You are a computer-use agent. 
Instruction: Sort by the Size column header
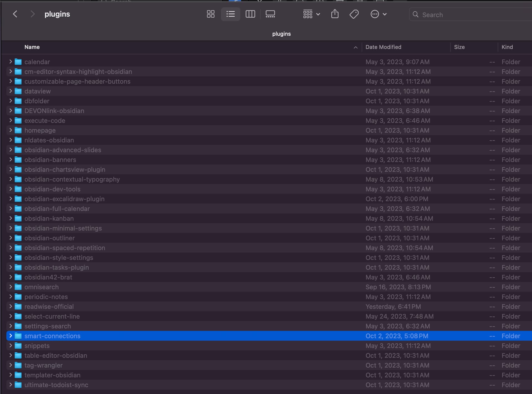point(459,47)
